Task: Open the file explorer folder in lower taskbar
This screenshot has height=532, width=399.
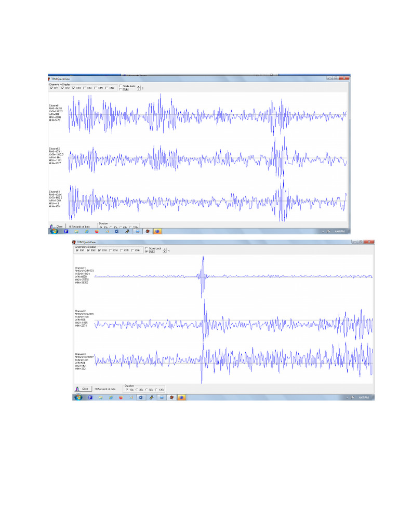Action: coord(100,397)
